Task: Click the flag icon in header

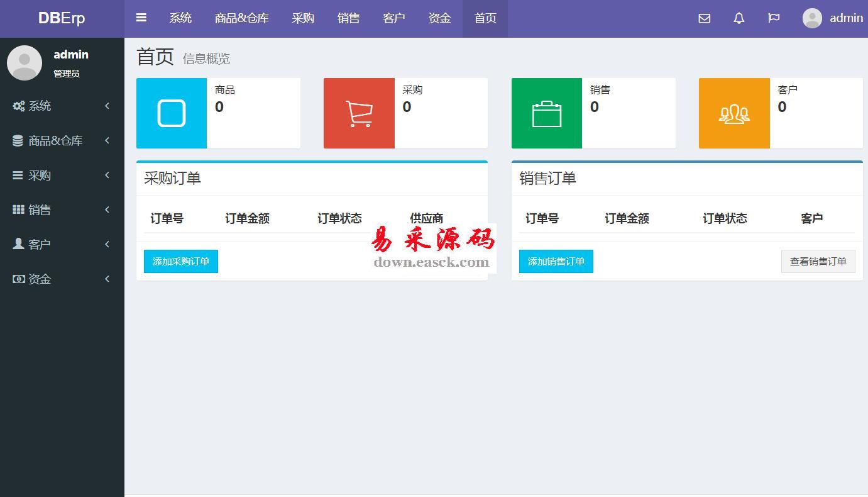Action: tap(774, 18)
